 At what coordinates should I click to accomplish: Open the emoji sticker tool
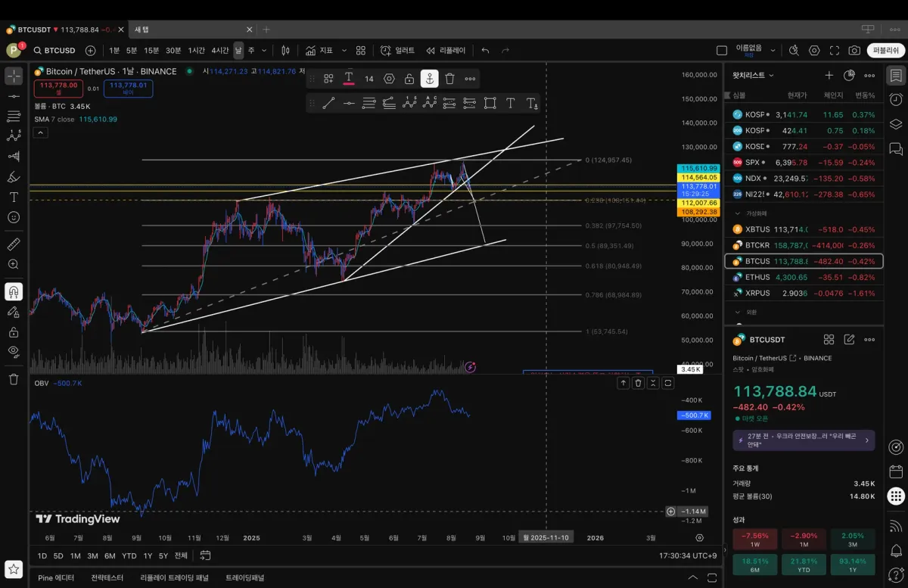click(14, 217)
